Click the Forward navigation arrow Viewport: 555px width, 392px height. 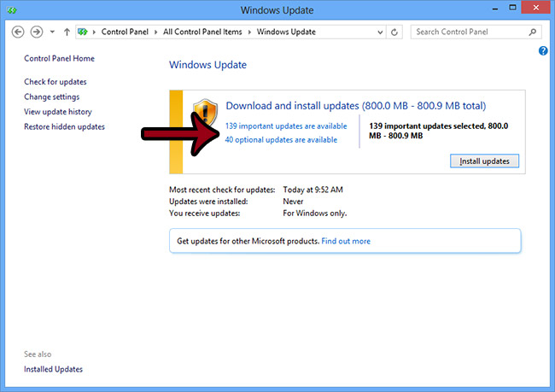pos(37,32)
